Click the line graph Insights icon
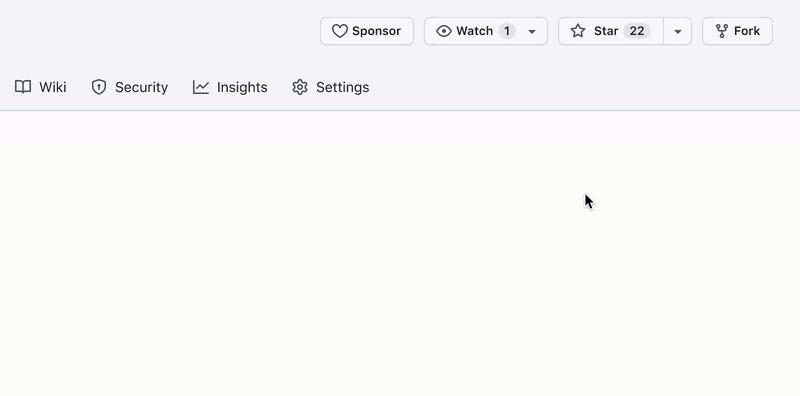The image size is (800, 396). coord(201,87)
